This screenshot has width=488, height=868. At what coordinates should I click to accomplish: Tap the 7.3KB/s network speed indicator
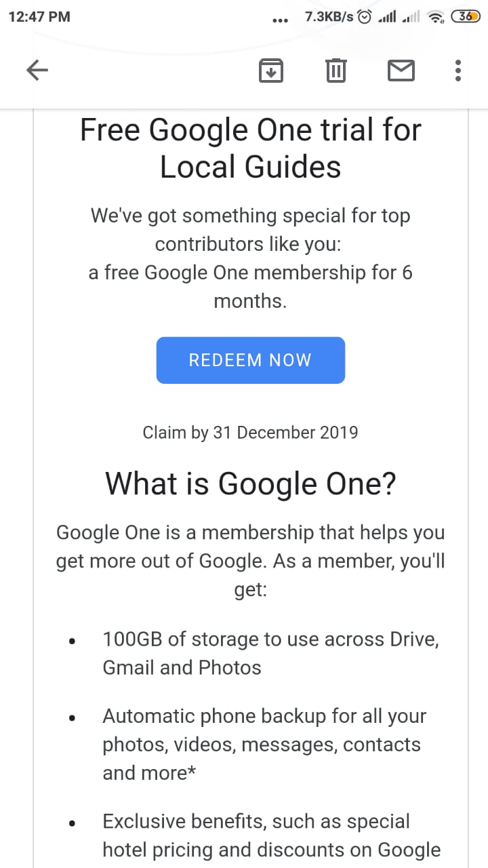(329, 17)
